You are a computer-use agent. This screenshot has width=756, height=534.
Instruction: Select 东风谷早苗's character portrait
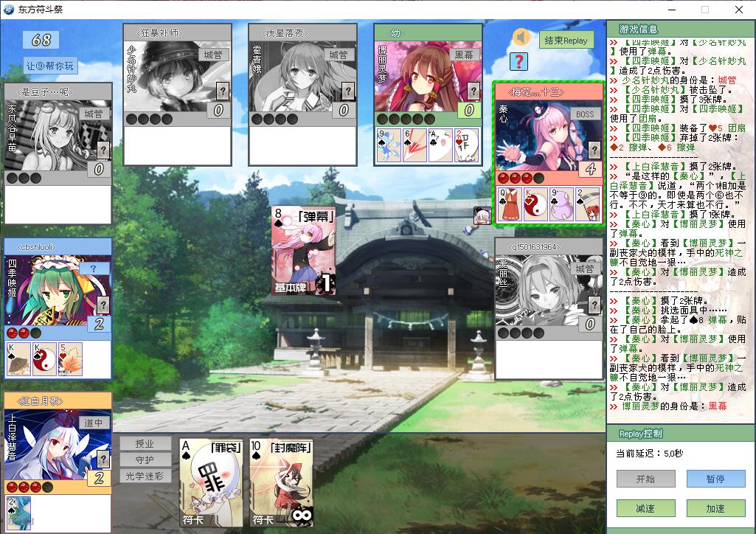pyautogui.click(x=58, y=136)
